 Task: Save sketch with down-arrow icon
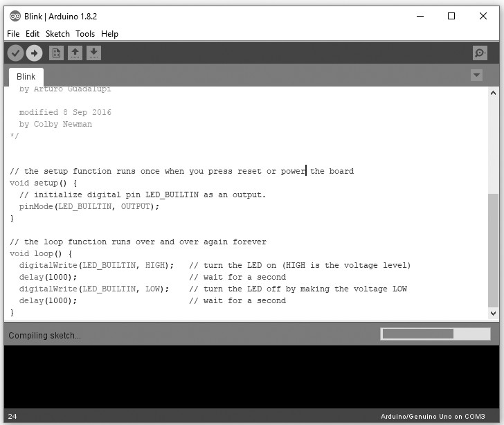(x=93, y=53)
